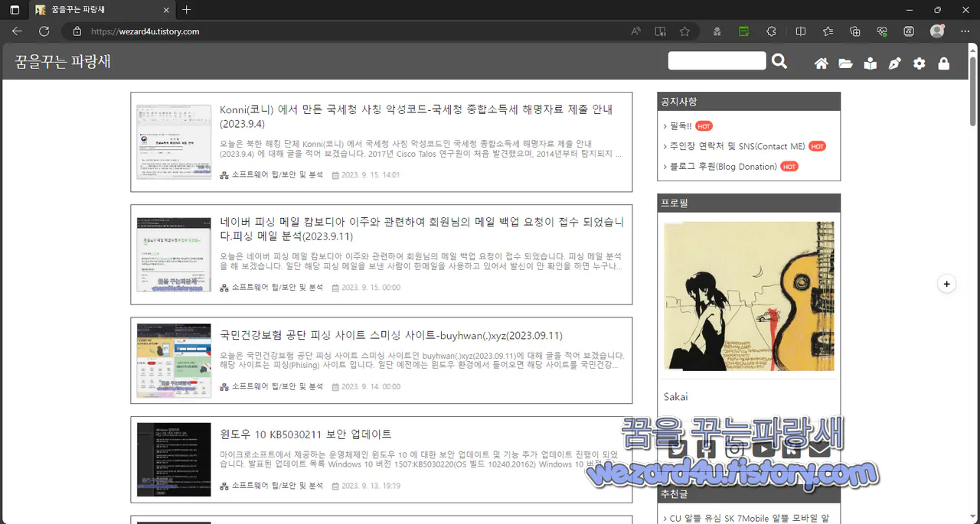Click thumbnail of the KB5030211 update post
Screen dimensions: 980x524
pyautogui.click(x=174, y=459)
